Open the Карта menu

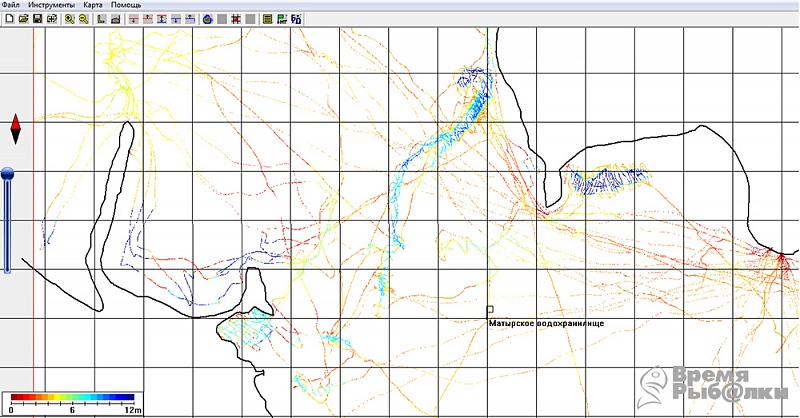pos(93,5)
